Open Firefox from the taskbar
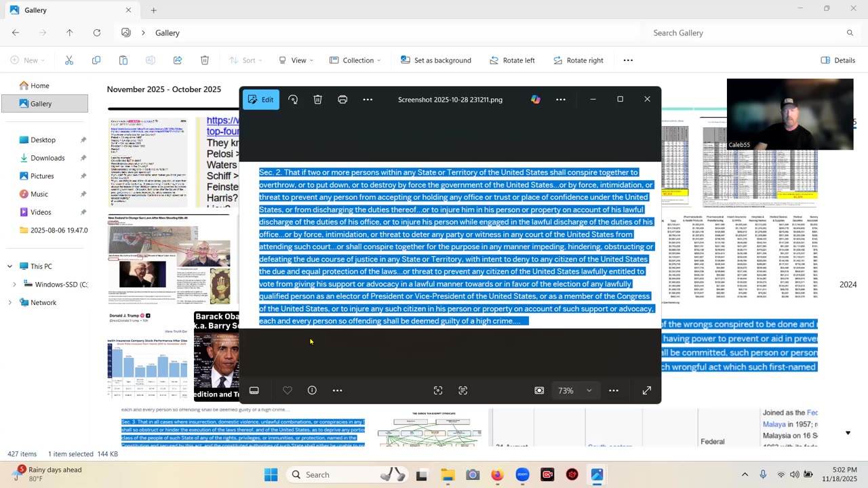 pyautogui.click(x=497, y=474)
